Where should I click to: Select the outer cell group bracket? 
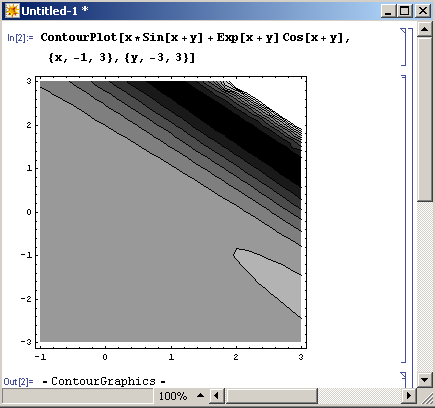click(x=411, y=207)
